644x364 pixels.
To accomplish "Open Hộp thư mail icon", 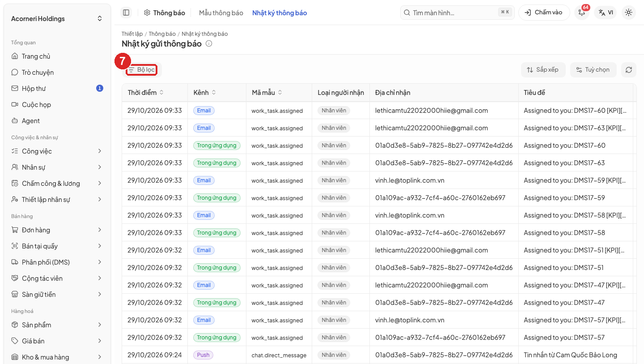I will pos(15,89).
